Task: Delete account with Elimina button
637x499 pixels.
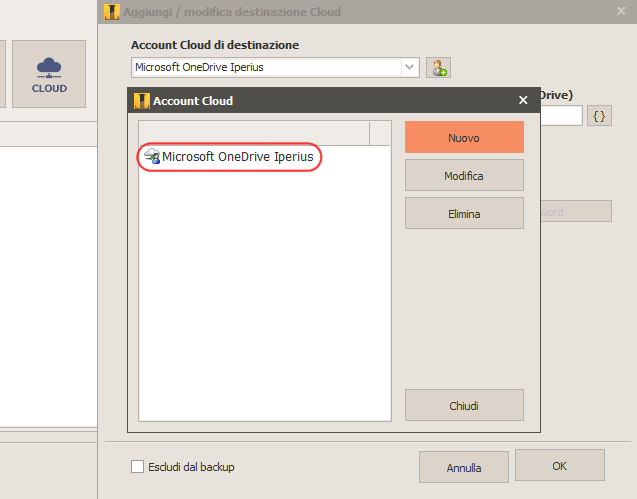Action: tap(464, 213)
